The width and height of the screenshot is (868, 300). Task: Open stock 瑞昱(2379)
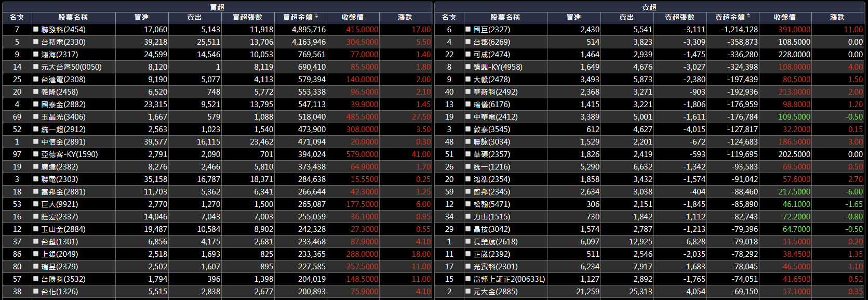coord(60,267)
